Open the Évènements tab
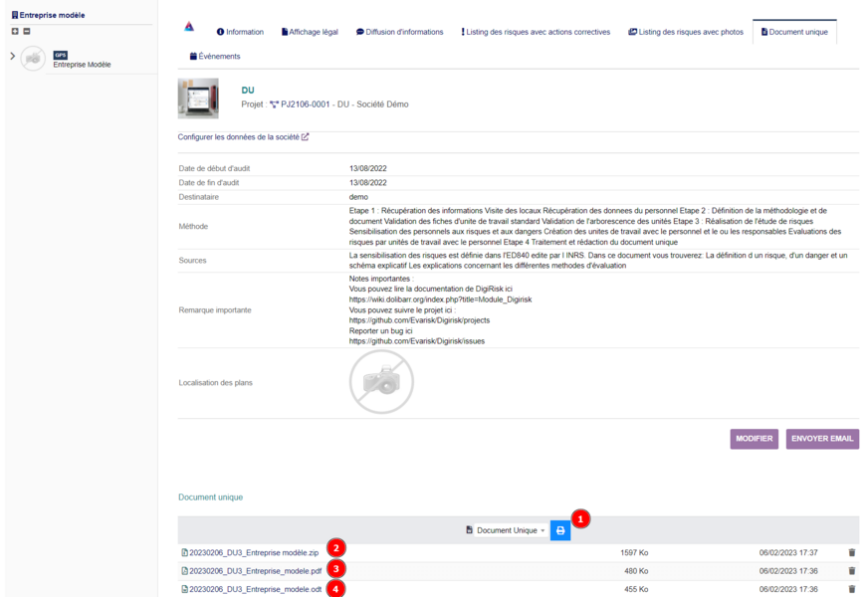Viewport: 868px width, 597px height. (215, 57)
